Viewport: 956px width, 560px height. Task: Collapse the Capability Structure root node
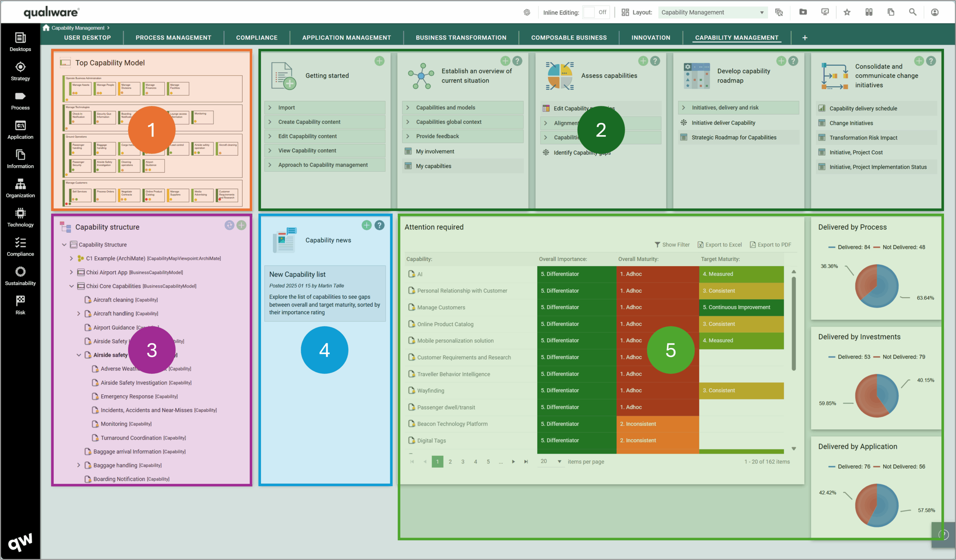point(64,245)
